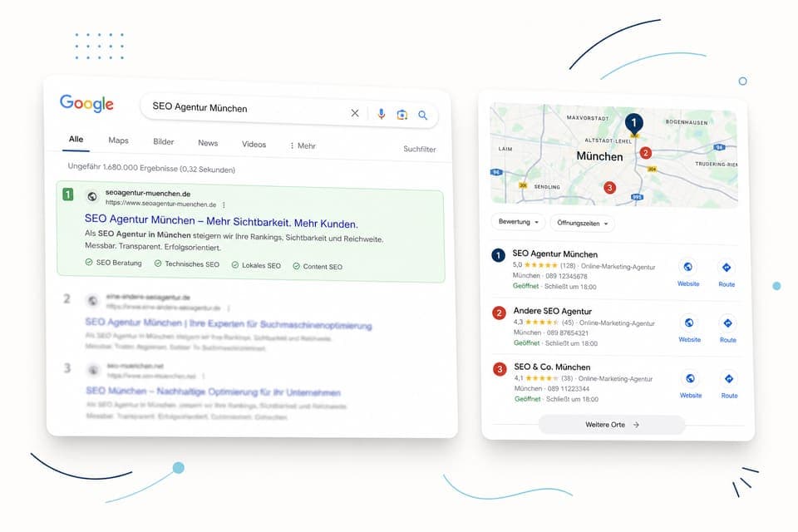This screenshot has width=798, height=532.
Task: Click the Route icon for SEO Agentur München
Action: pos(727,268)
